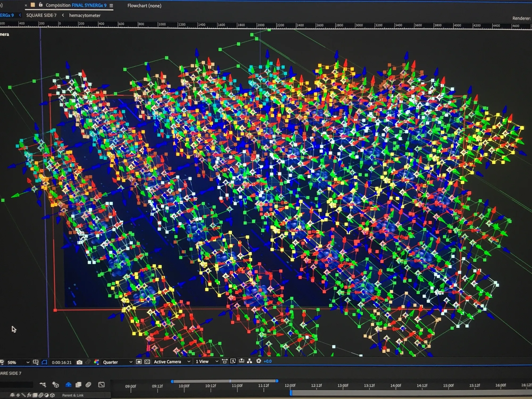Open the Quarter resolution dropdown
The image size is (532, 399).
click(118, 362)
